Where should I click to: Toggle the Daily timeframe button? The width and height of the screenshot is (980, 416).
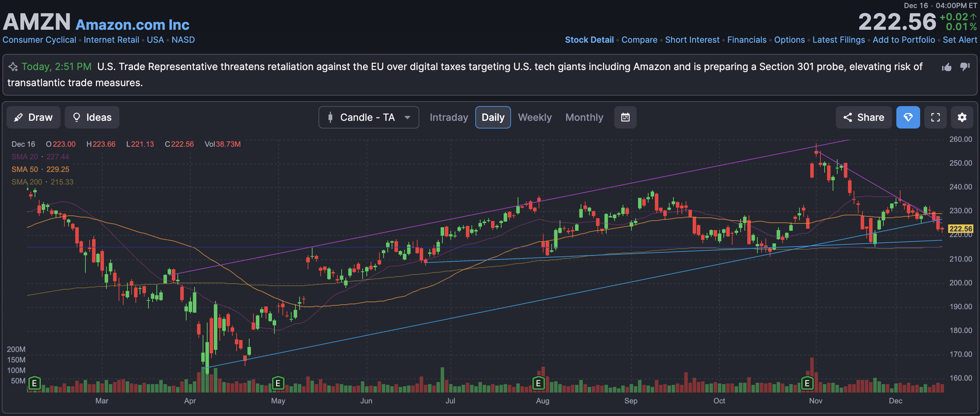pyautogui.click(x=493, y=117)
